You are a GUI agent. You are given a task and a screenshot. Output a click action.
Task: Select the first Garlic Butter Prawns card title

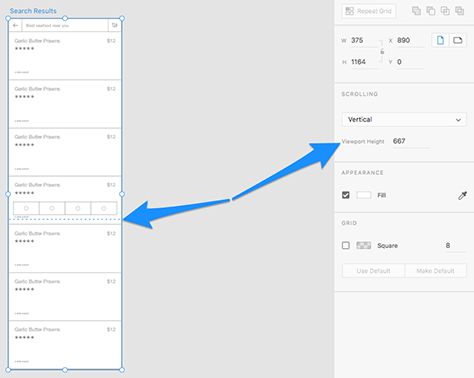coord(37,41)
